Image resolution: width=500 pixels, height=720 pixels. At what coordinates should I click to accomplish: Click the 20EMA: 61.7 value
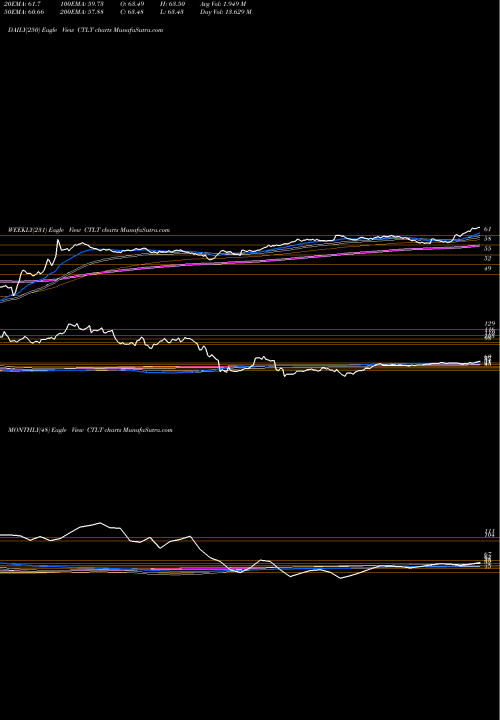pyautogui.click(x=24, y=4)
